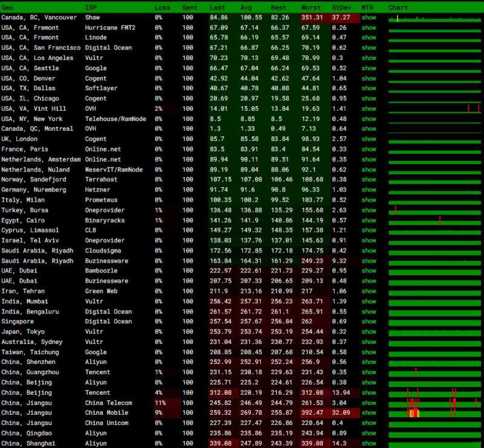This screenshot has height=448, width=484.
Task: Sort by the Loss column header
Action: tap(162, 8)
